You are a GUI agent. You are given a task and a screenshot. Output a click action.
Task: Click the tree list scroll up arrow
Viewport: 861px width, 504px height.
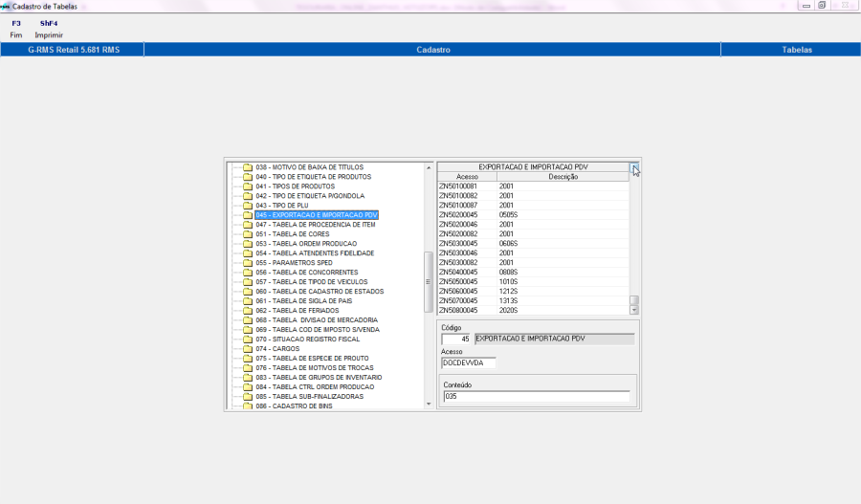tap(429, 167)
